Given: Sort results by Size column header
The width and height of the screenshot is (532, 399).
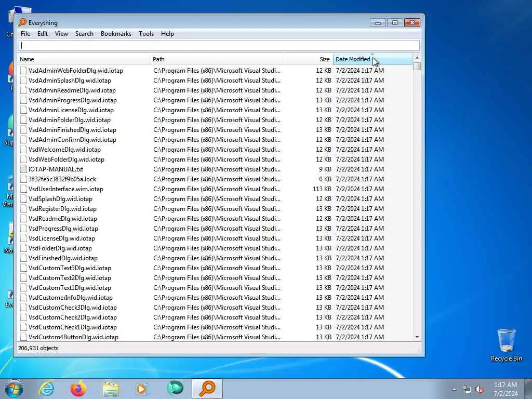Looking at the screenshot, I should [x=308, y=59].
